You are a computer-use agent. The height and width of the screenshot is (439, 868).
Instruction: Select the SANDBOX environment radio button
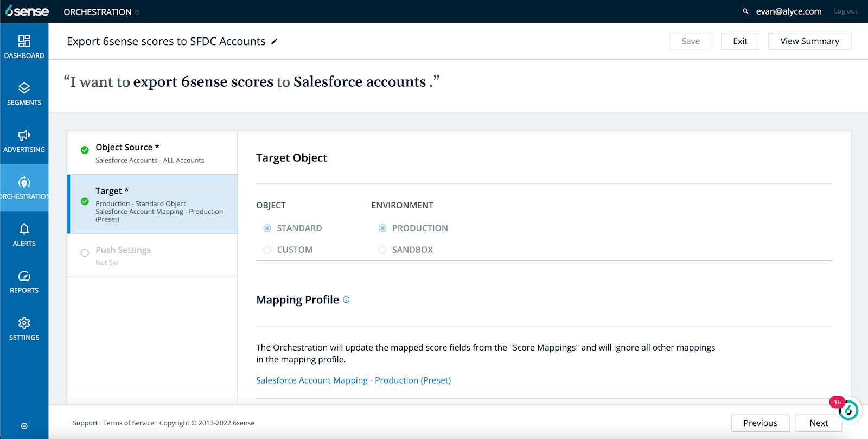pyautogui.click(x=382, y=250)
